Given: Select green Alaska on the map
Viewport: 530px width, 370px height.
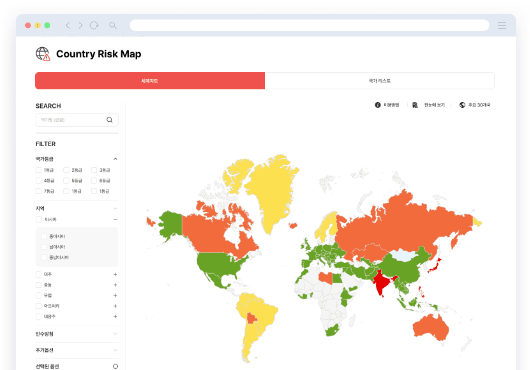Looking at the screenshot, I should [171, 224].
